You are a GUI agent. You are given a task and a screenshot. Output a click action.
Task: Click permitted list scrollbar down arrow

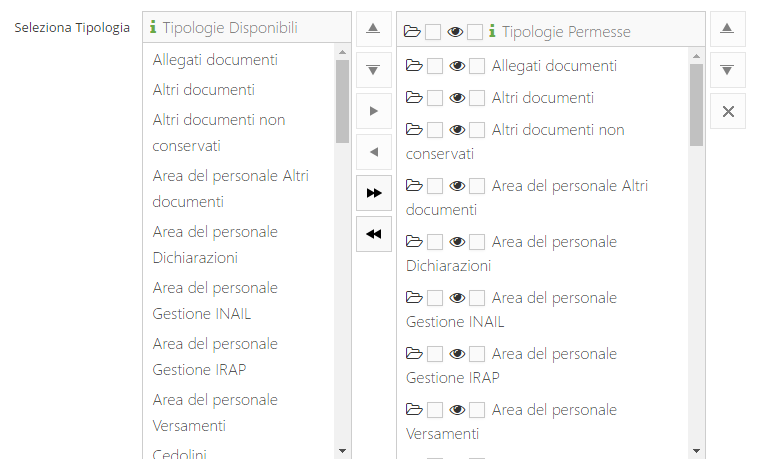tap(696, 451)
